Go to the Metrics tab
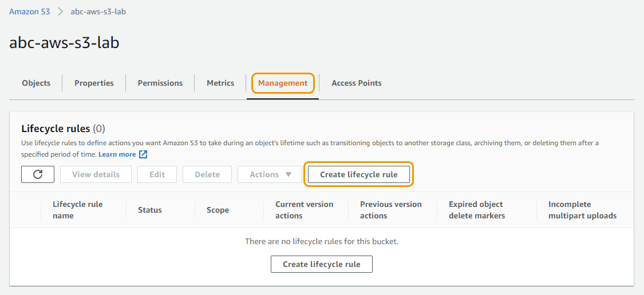 coord(220,83)
